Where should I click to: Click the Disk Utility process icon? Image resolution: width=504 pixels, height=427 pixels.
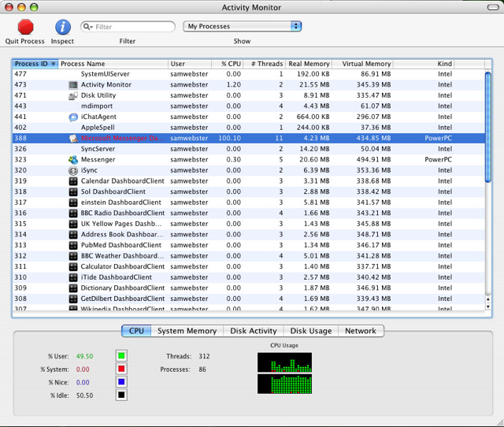73,95
